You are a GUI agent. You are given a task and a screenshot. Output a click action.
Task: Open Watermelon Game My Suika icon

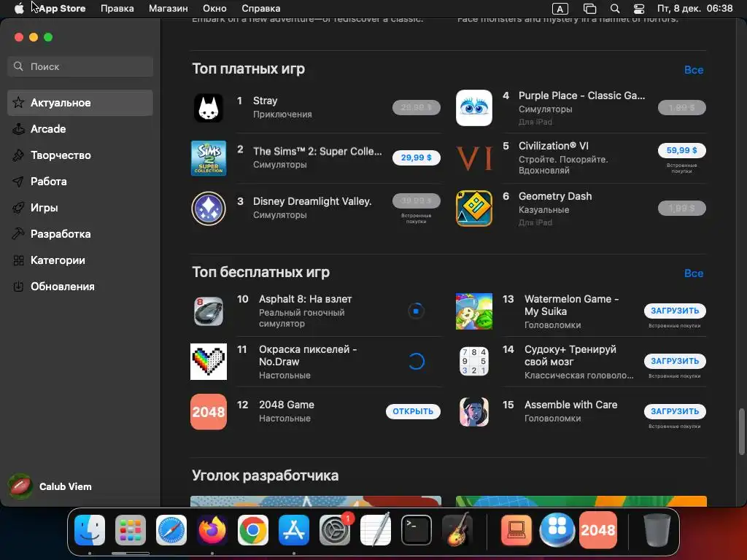pyautogui.click(x=473, y=311)
